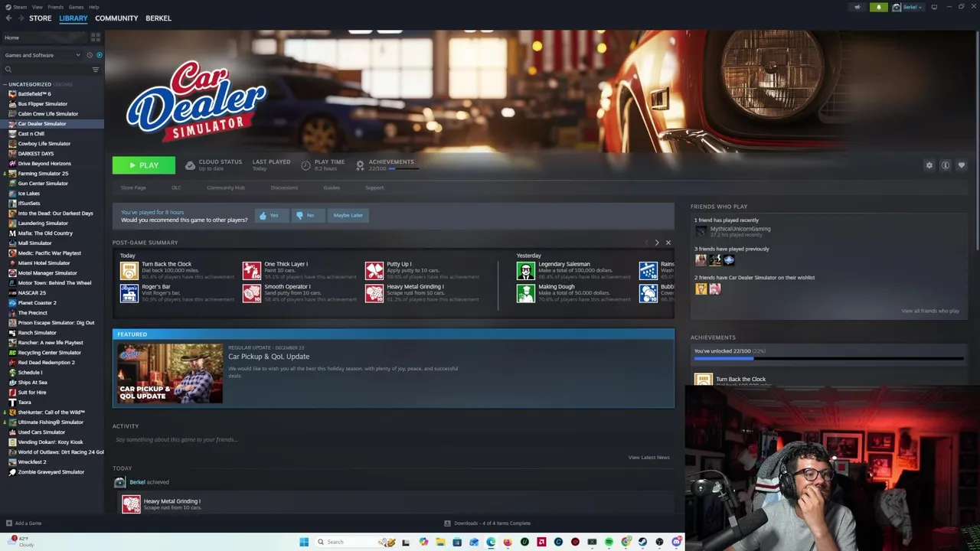980x551 pixels.
Task: Open advanced filter options icon
Action: (x=96, y=70)
